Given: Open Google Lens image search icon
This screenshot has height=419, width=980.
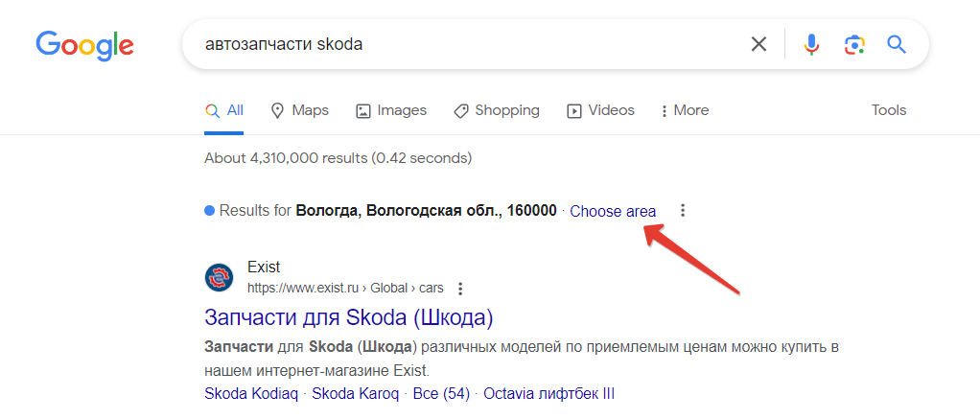Looking at the screenshot, I should coord(854,44).
